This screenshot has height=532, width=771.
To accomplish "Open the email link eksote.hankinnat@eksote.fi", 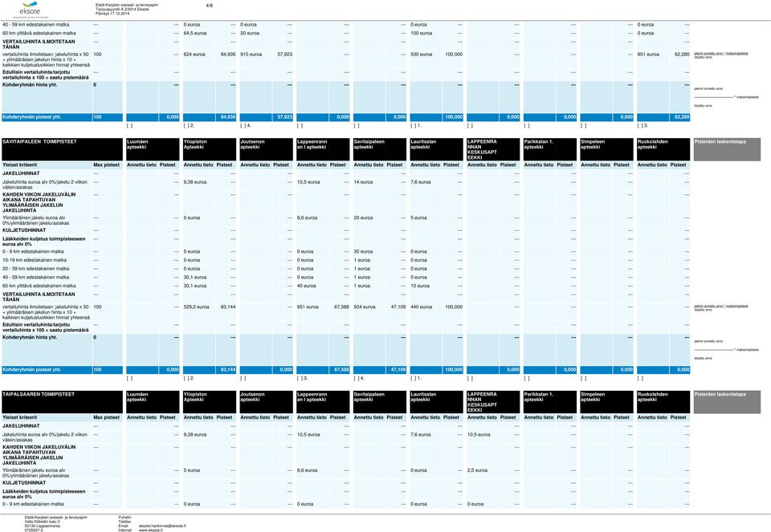I will (x=162, y=526).
